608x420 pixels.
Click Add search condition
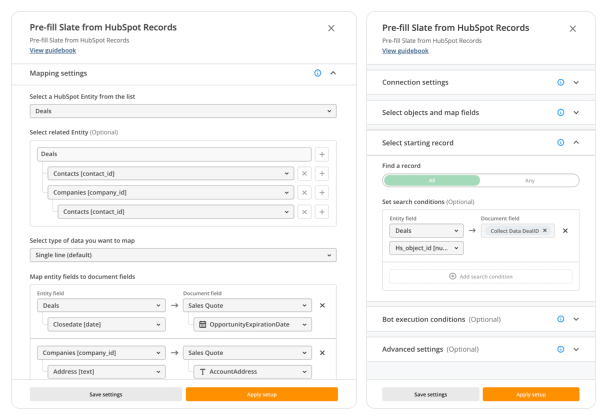[481, 277]
